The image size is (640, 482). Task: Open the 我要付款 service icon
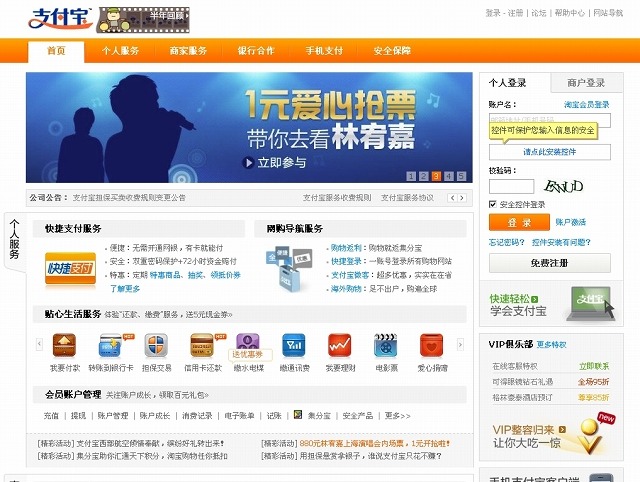pos(64,346)
